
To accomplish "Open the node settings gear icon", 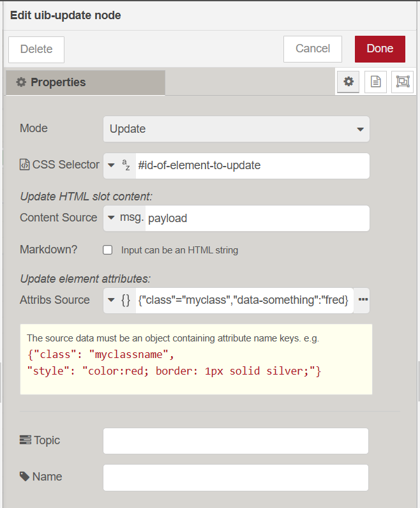I will [348, 82].
